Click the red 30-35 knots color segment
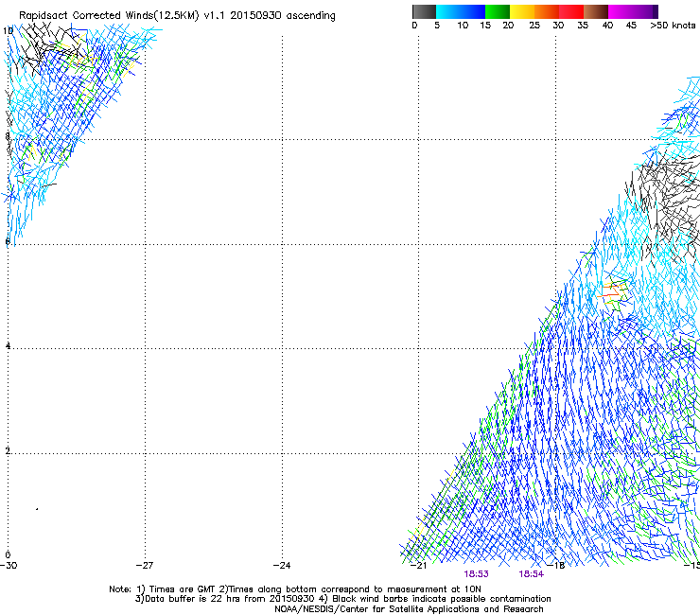The height and width of the screenshot is (615, 700). pos(571,11)
